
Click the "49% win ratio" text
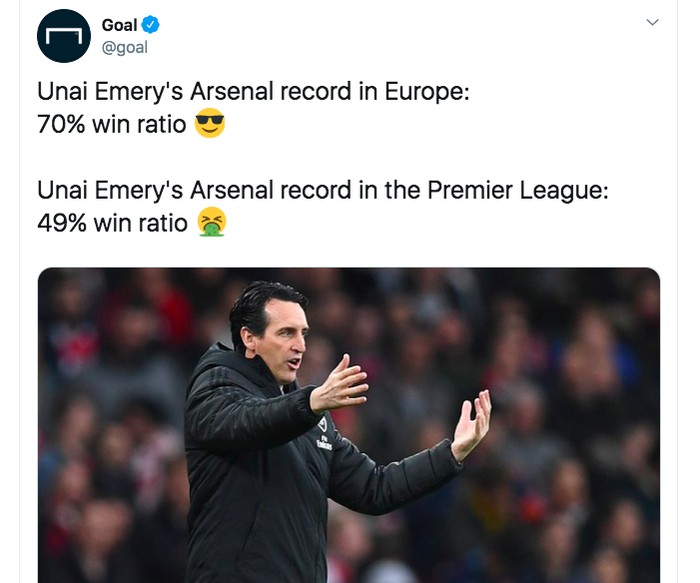pyautogui.click(x=112, y=223)
